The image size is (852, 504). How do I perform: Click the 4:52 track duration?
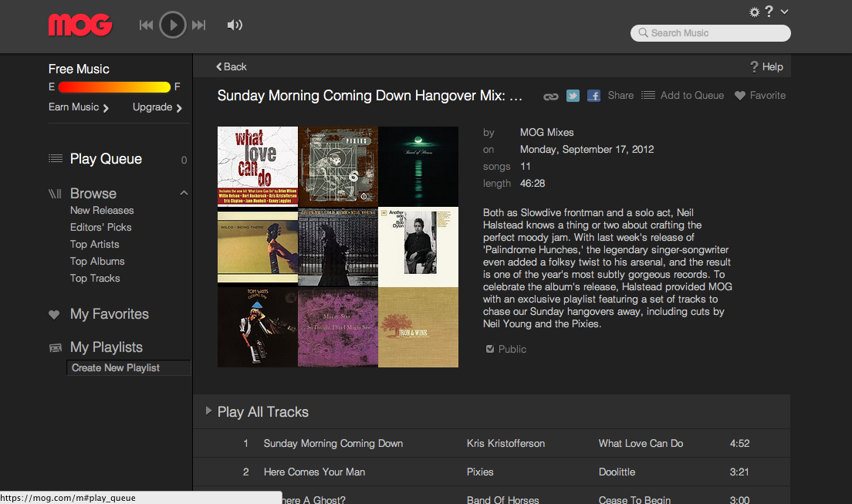[x=739, y=444]
